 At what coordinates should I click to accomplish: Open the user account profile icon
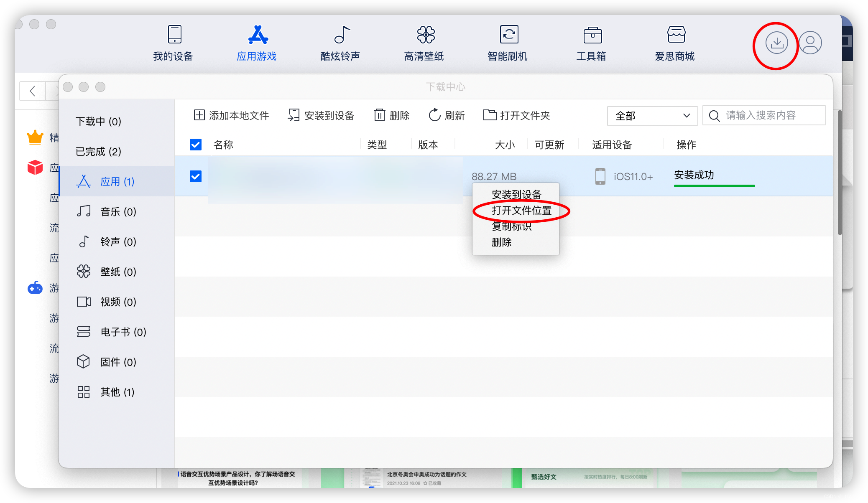[810, 43]
